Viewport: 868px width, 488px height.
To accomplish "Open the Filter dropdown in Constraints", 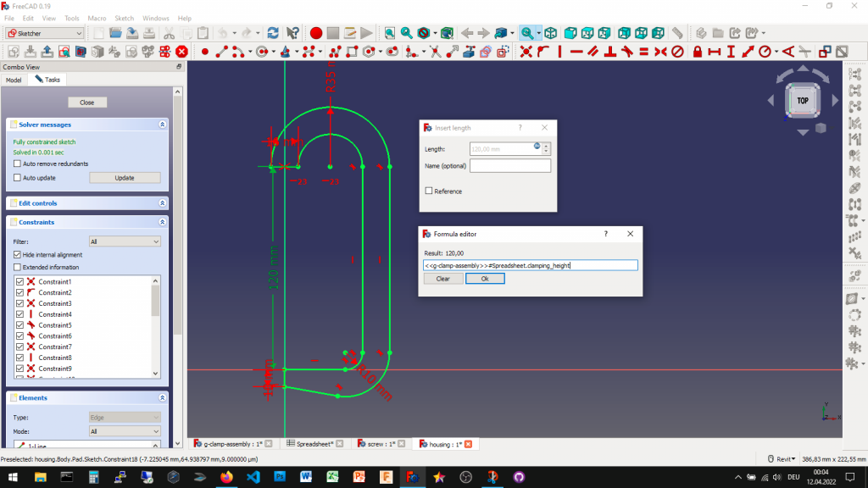I will click(x=125, y=241).
